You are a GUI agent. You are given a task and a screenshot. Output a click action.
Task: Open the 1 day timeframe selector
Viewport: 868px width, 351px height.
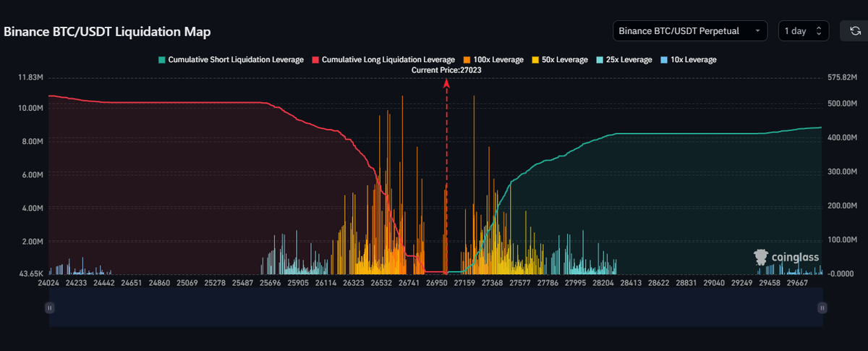coord(803,31)
